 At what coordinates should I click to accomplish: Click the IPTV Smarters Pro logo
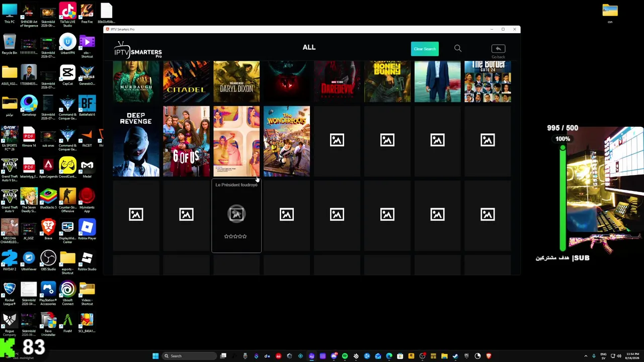pos(138,50)
